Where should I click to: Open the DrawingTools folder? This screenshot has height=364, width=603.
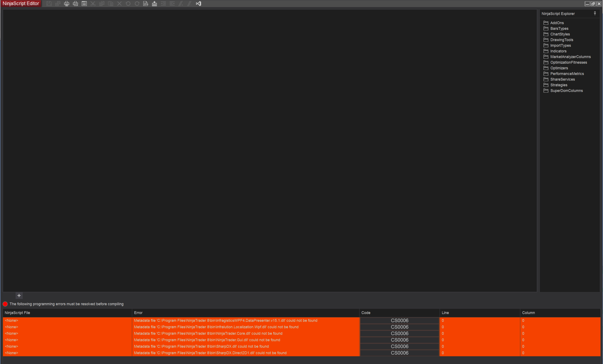coord(561,40)
